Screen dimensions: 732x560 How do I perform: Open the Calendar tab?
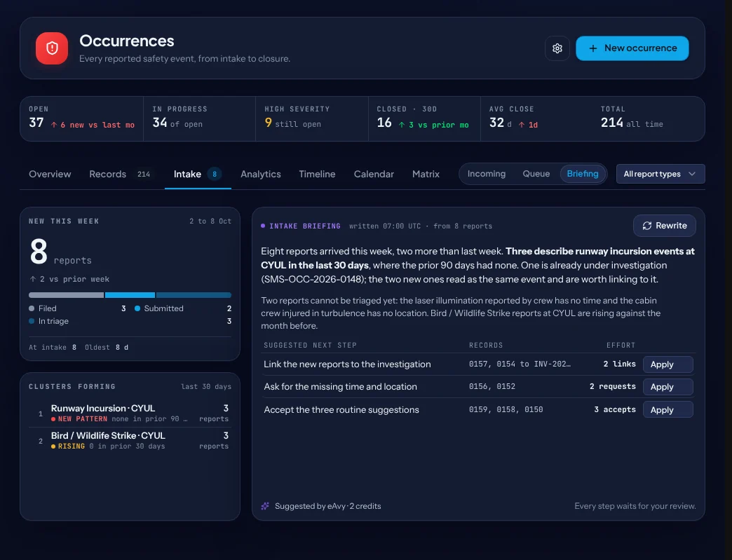point(374,174)
